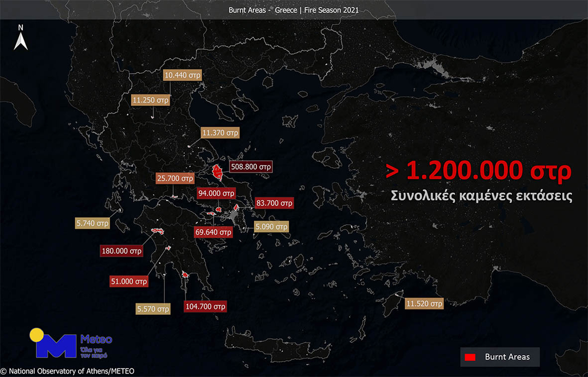Screen dimensions: 588x377
Task: Click the 104.700 στρ map label
Action: (205, 306)
